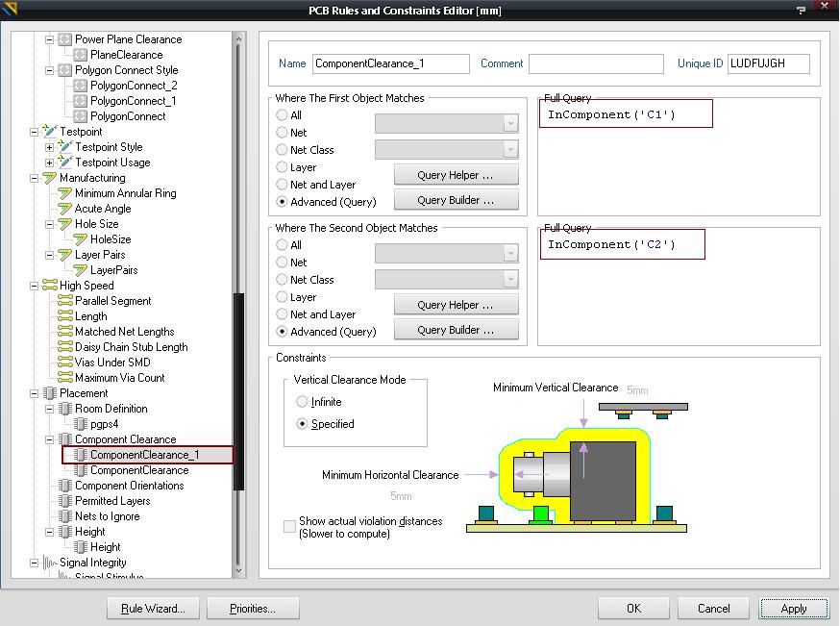Launch the Rule Wizard
Screen dimensions: 840x626
click(153, 609)
